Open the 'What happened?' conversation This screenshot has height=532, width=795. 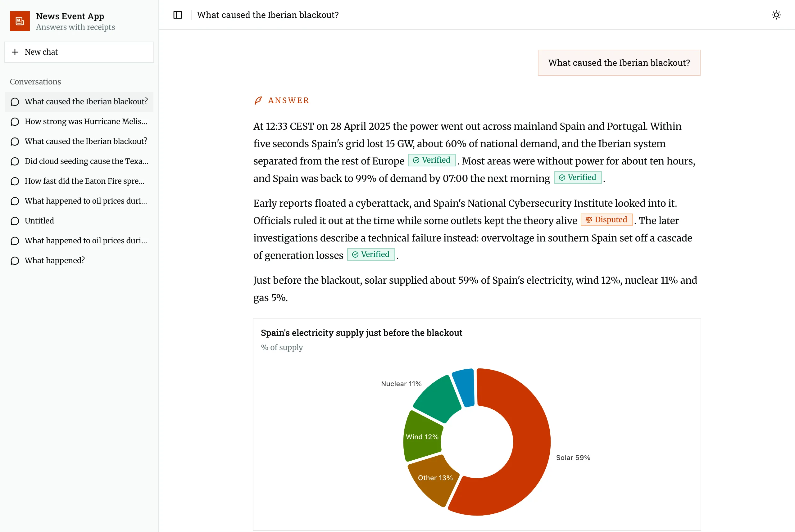pyautogui.click(x=79, y=261)
